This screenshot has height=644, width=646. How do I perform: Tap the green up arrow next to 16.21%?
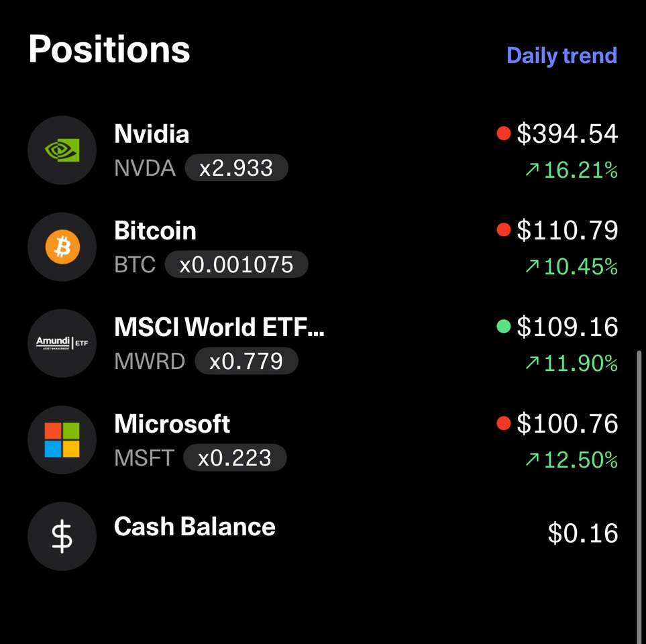tap(532, 169)
